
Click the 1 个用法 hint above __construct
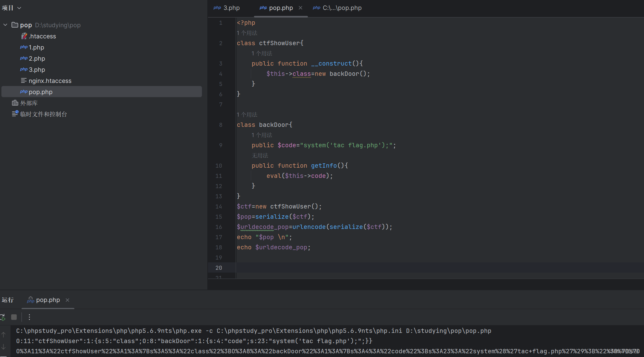[262, 53]
